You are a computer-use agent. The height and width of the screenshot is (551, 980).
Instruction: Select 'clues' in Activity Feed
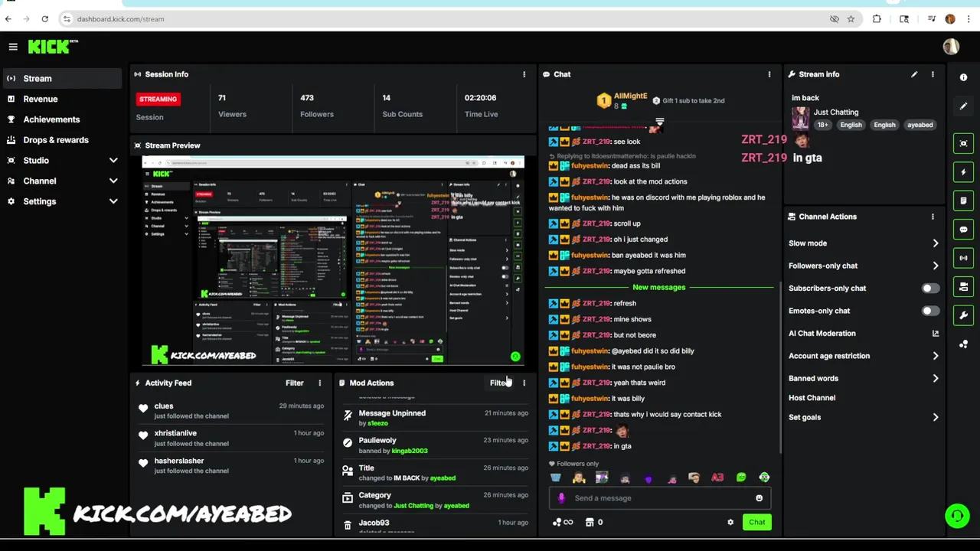pos(164,406)
